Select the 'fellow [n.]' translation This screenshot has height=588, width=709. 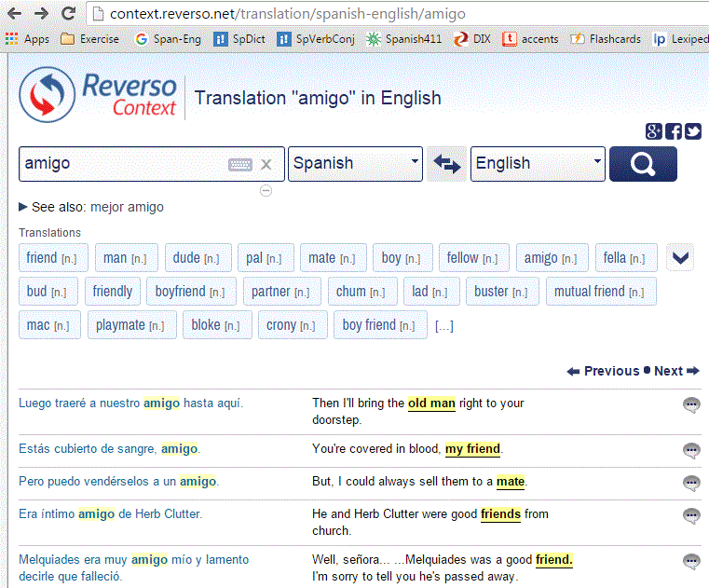tap(474, 257)
